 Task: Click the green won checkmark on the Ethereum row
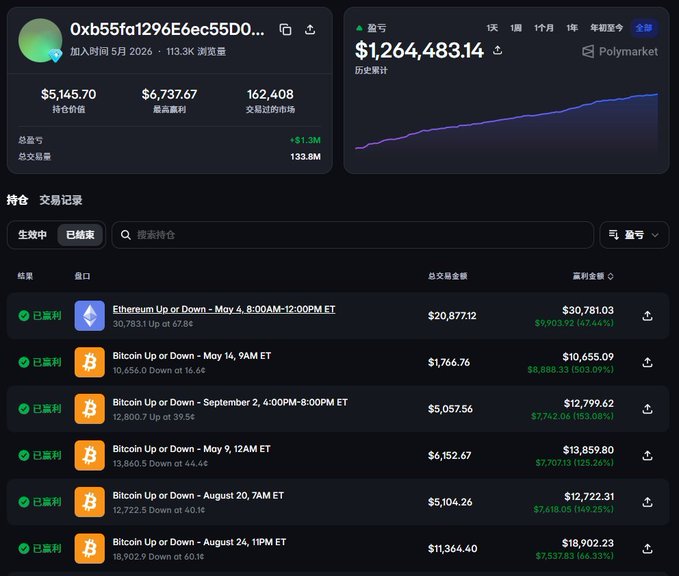point(24,316)
